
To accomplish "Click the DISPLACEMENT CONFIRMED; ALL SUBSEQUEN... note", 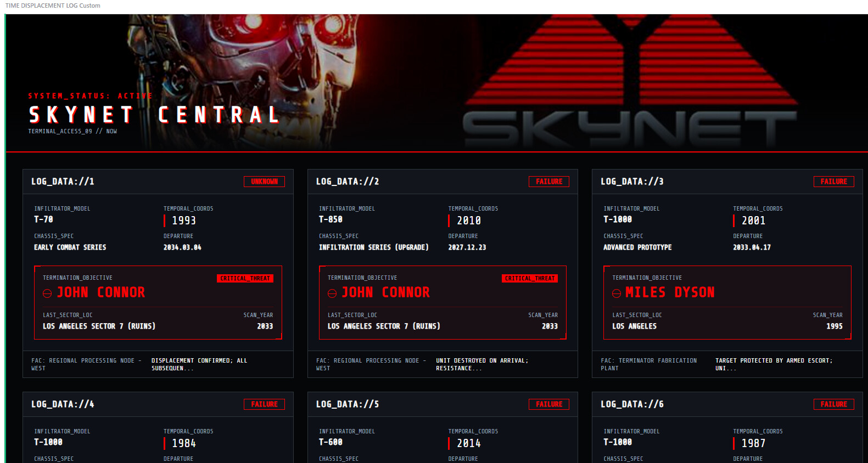I will click(x=199, y=364).
